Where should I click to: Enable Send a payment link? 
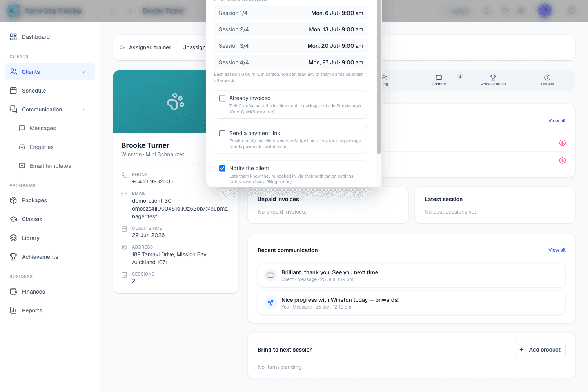click(x=222, y=133)
